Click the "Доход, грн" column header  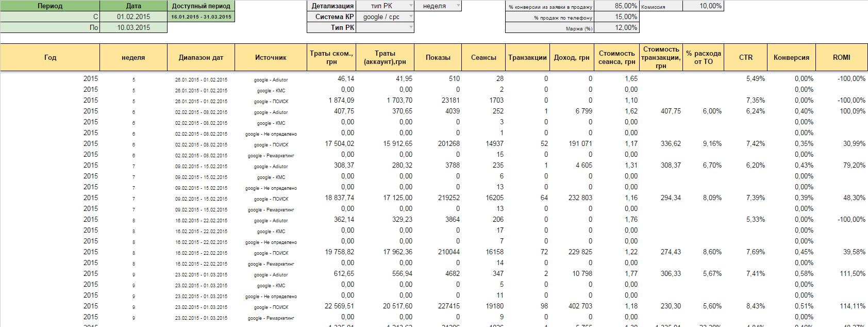(x=572, y=57)
